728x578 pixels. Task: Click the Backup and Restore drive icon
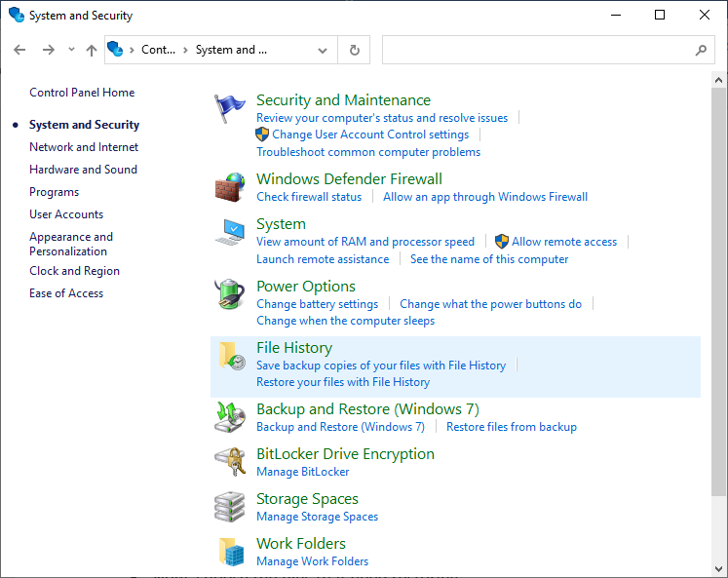[230, 417]
